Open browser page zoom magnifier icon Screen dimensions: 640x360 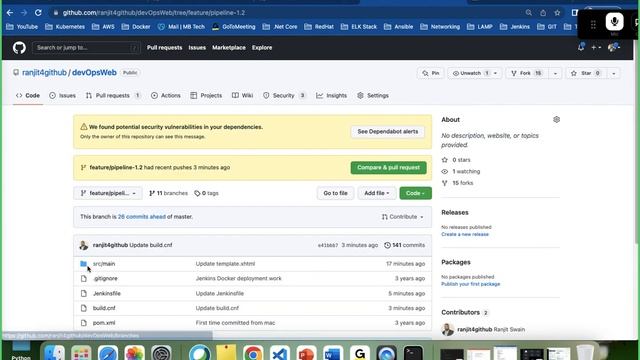click(x=529, y=13)
